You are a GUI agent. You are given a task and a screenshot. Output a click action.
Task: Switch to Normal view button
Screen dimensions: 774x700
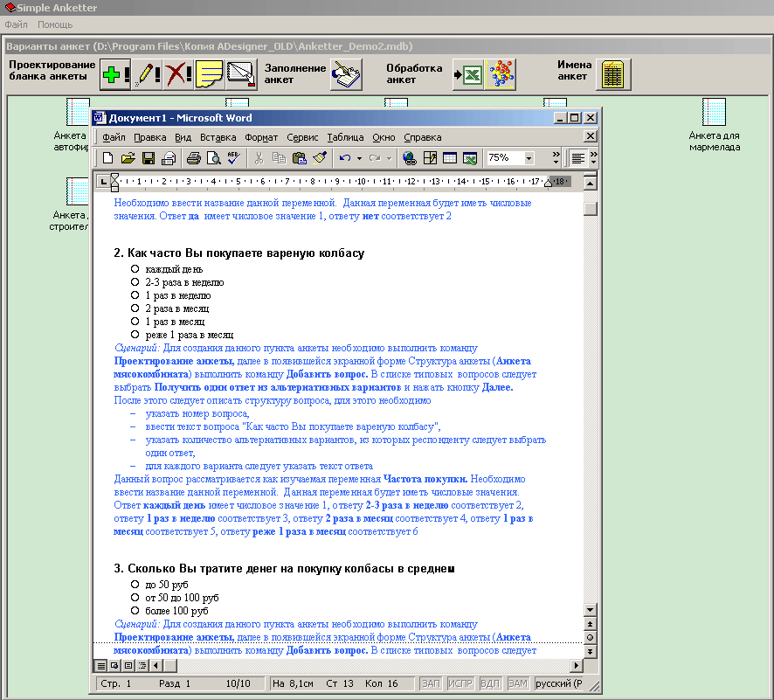pos(100,665)
